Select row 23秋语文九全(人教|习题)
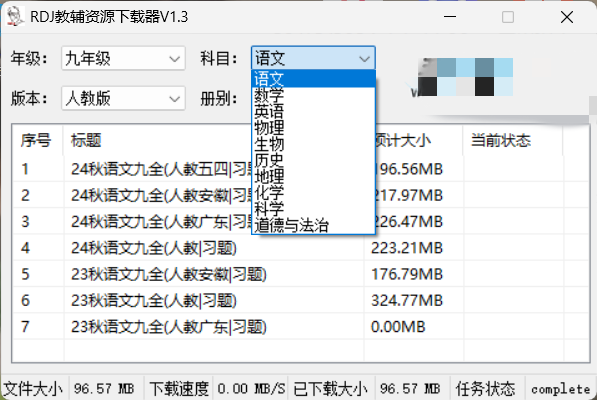597x400 pixels. tap(301, 300)
